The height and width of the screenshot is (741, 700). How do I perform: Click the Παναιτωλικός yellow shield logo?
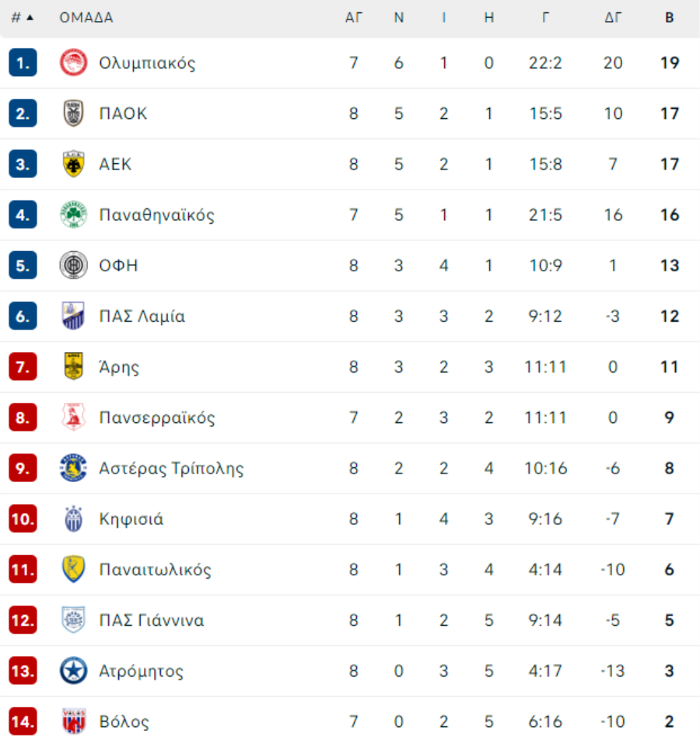coord(73,569)
